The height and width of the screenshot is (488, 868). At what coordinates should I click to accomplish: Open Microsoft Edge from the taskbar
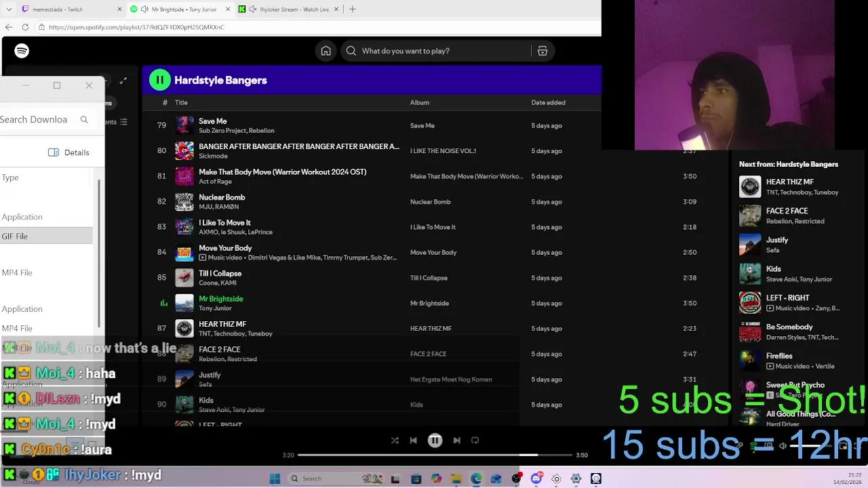click(476, 479)
